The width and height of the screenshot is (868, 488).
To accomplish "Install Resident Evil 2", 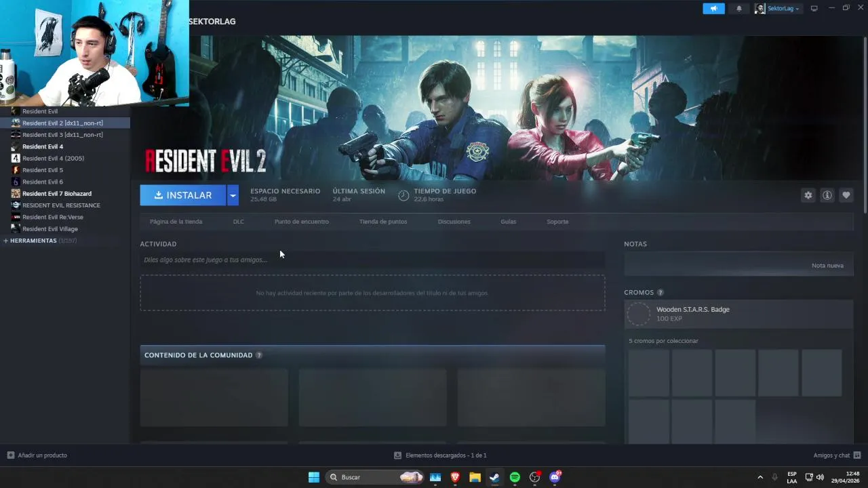I will click(x=183, y=195).
